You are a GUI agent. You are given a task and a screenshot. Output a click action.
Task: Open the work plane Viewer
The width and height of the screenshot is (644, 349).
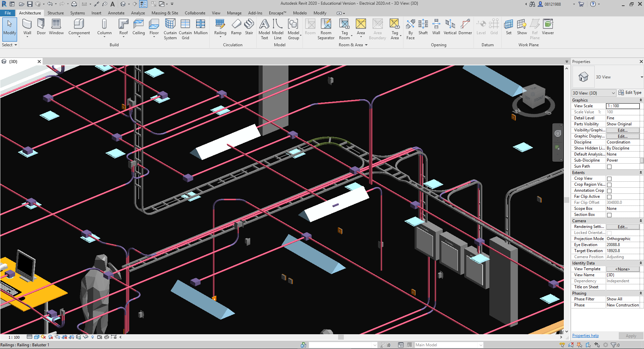pyautogui.click(x=548, y=27)
